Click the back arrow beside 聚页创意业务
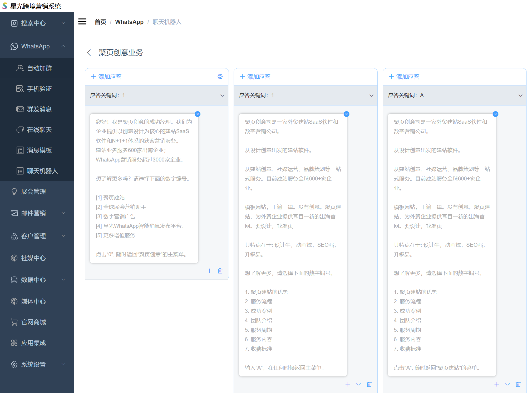The width and height of the screenshot is (532, 393). (89, 53)
